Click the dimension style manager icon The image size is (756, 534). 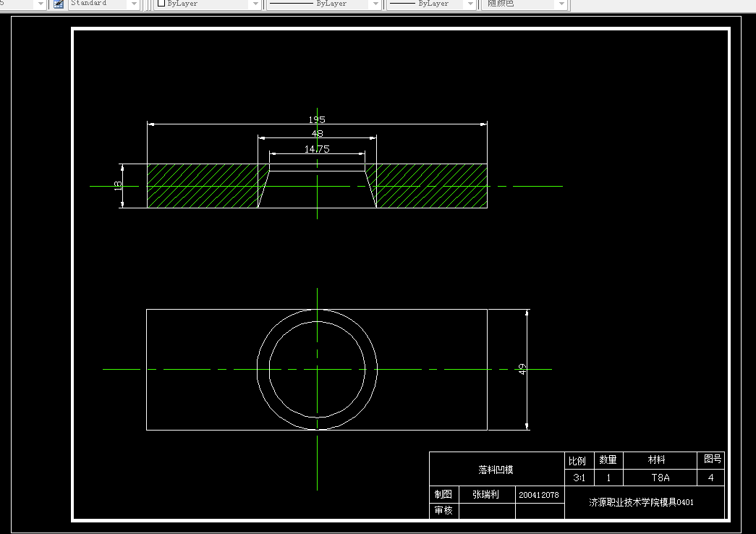[x=59, y=4]
